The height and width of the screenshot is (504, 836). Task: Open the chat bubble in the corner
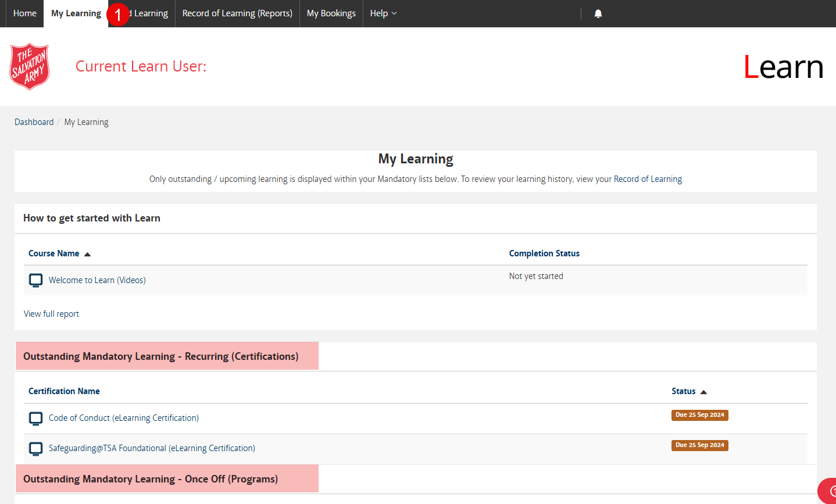829,491
